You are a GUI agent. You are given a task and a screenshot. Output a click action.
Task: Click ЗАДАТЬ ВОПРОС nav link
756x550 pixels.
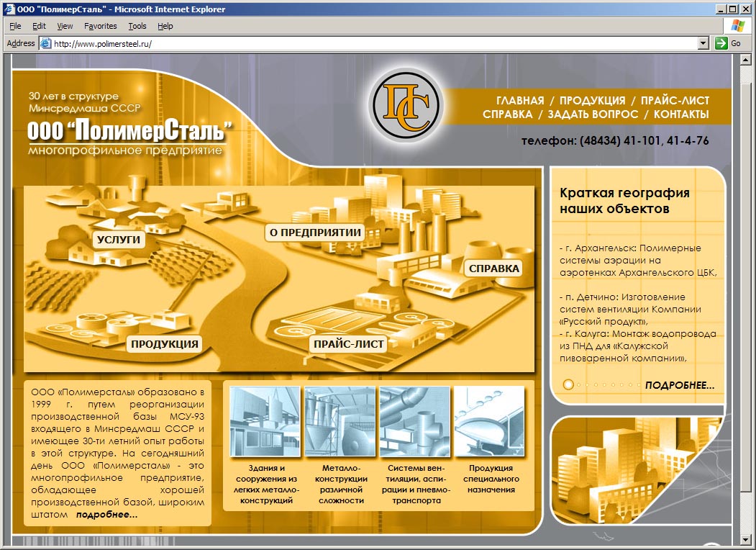pos(593,114)
